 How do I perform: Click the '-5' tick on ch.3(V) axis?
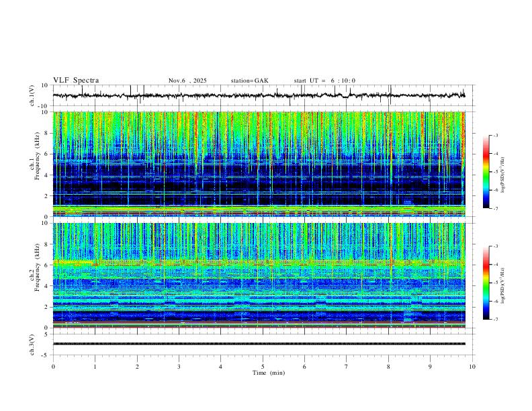46,355
